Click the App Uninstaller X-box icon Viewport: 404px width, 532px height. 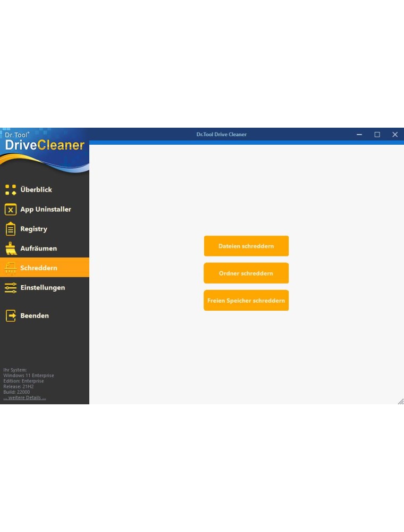pos(11,210)
